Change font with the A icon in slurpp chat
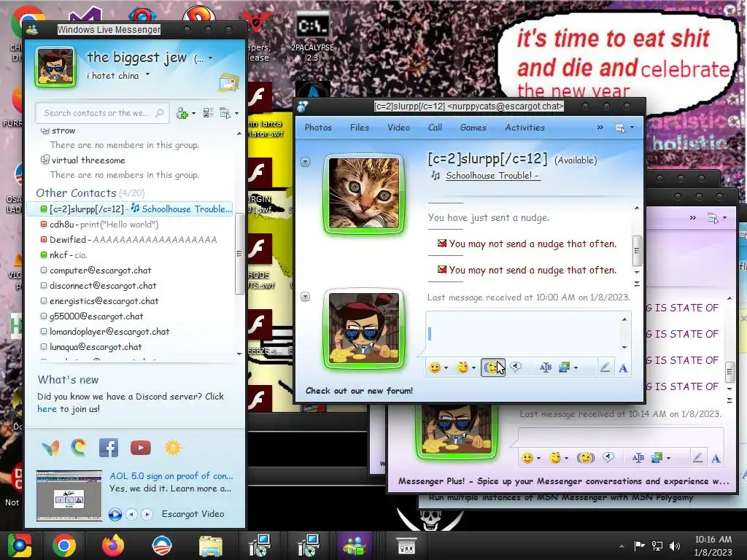747x560 pixels. (x=623, y=367)
